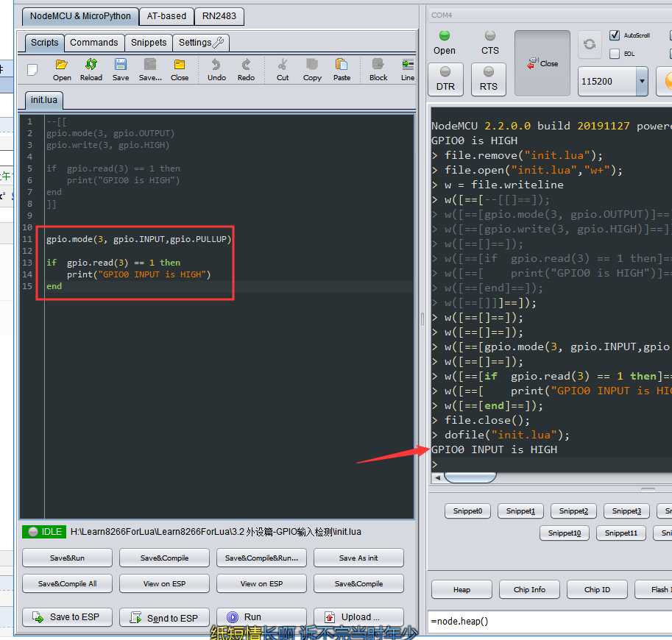Click the Save&Compile&Run button

tap(261, 558)
